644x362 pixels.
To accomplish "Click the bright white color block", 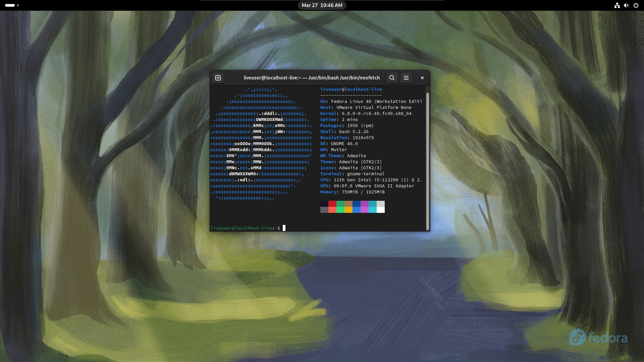I will [380, 210].
